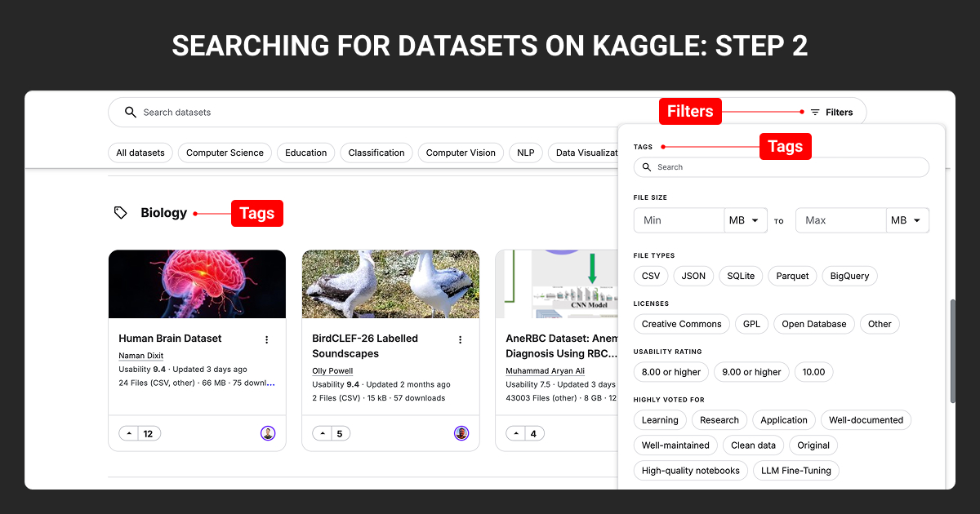This screenshot has height=514, width=980.
Task: Toggle the Open Database license filter
Action: pos(814,324)
